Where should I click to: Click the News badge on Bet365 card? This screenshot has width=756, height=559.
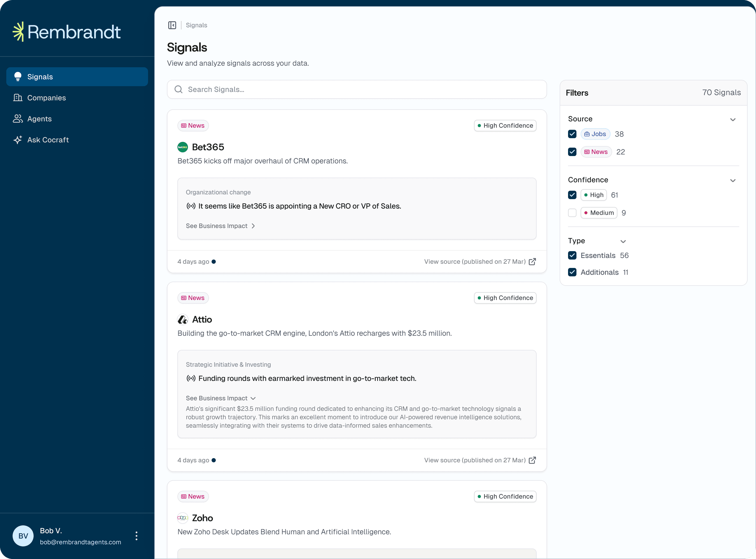[193, 126]
